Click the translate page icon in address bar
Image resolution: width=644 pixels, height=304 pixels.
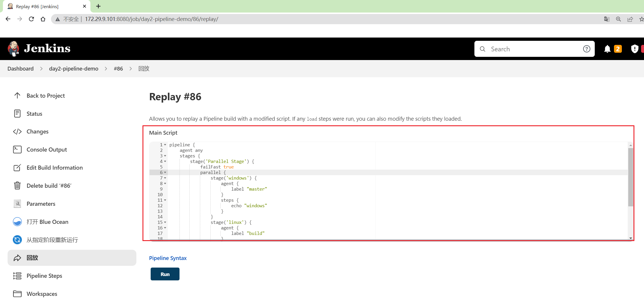607,19
